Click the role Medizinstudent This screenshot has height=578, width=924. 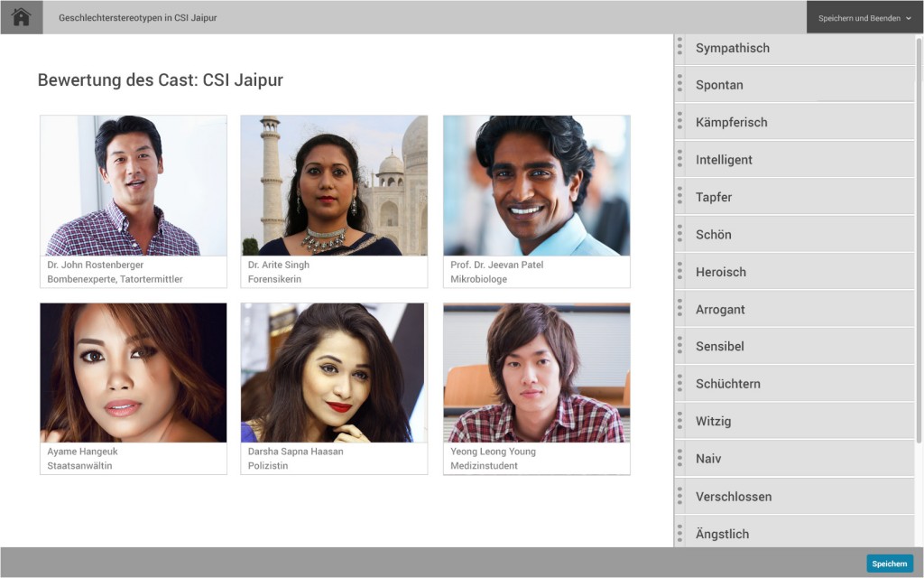[484, 465]
